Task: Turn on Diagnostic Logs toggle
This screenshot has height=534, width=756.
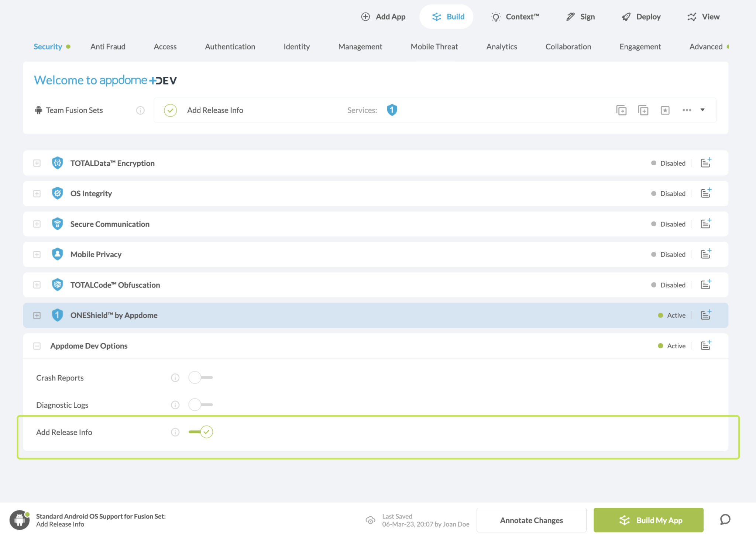Action: (200, 404)
